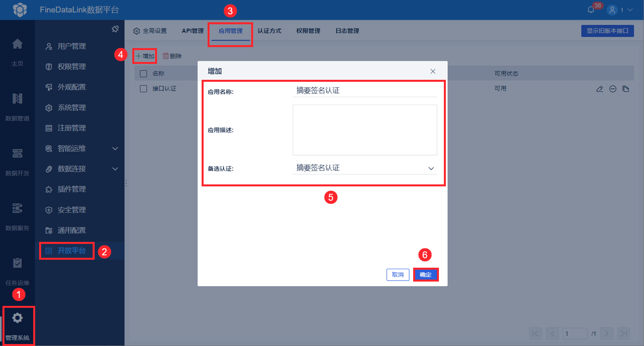
Task: Click the 可用状态 column header
Action: click(x=506, y=73)
